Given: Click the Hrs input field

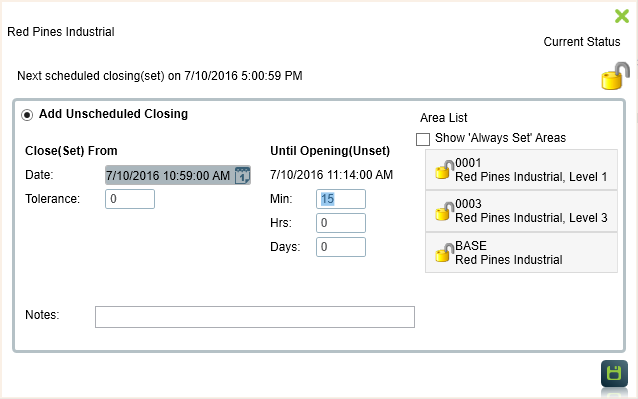Looking at the screenshot, I should pyautogui.click(x=341, y=223).
